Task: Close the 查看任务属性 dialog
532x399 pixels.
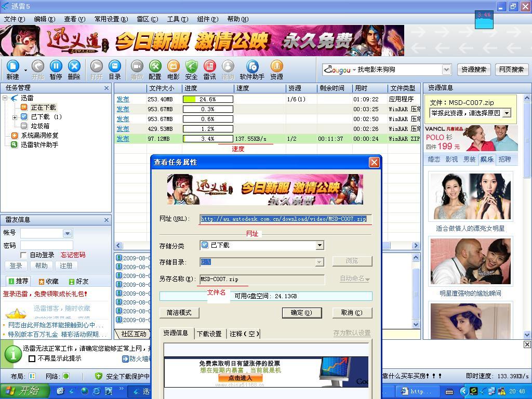Action: tap(374, 163)
